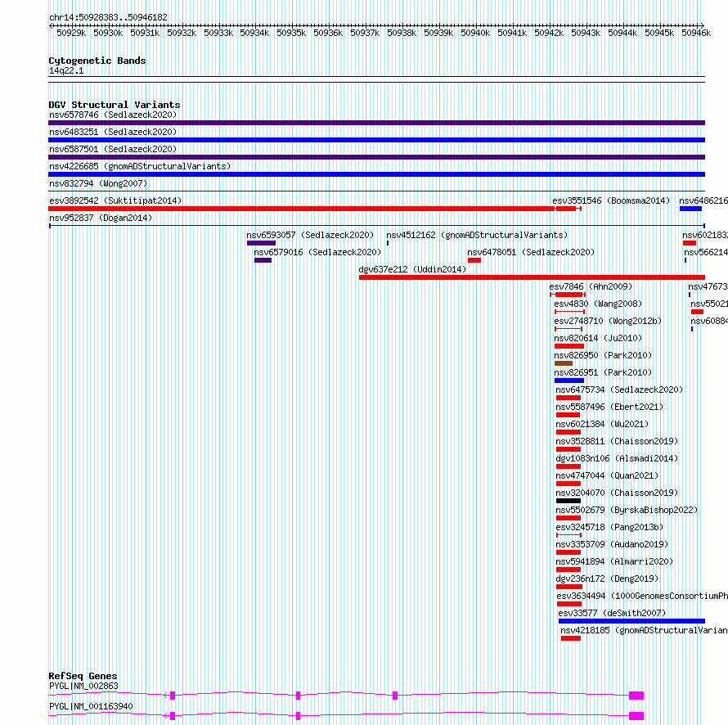Image resolution: width=728 pixels, height=725 pixels.
Task: Select the purple nsv6579016 variant bar
Action: click(263, 260)
